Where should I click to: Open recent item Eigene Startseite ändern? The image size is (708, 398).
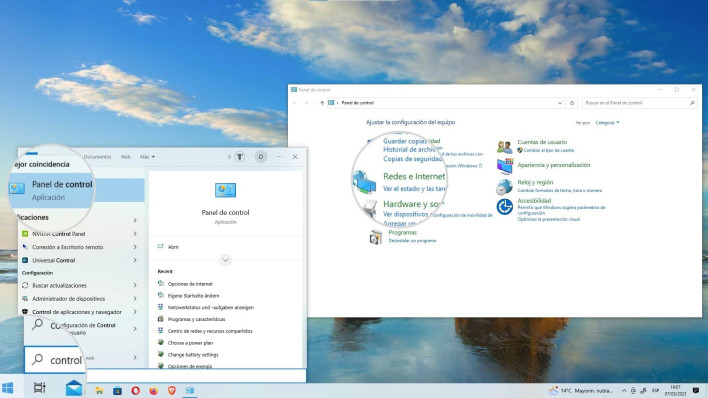click(193, 295)
